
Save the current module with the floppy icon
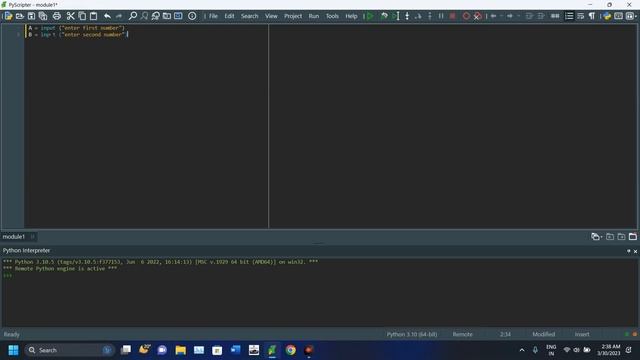[x=31, y=16]
